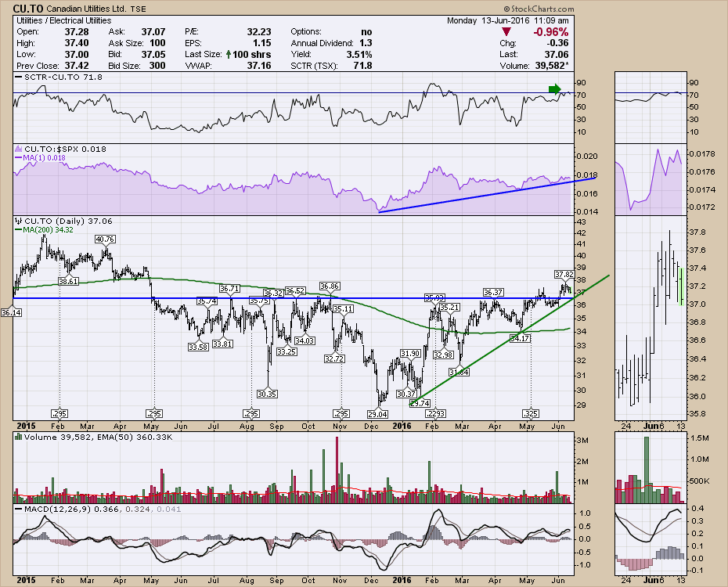Click the 32.72 price label
This screenshot has height=587, width=728.
334,358
